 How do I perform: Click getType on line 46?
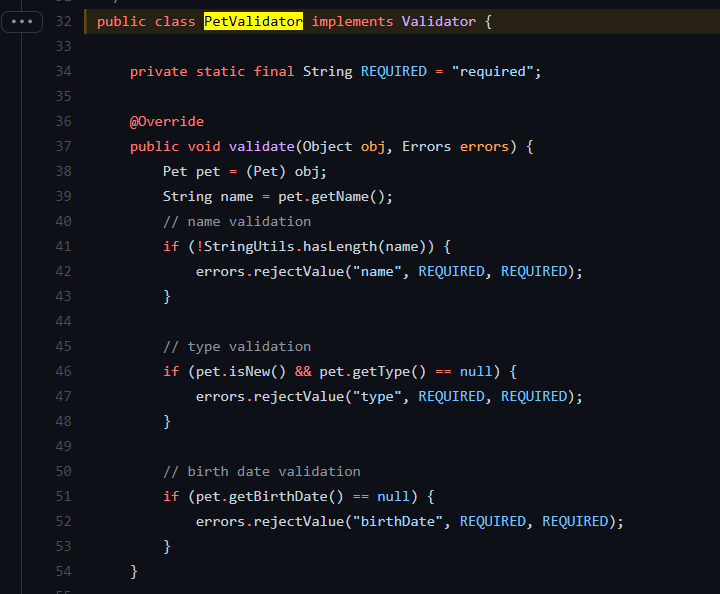381,371
